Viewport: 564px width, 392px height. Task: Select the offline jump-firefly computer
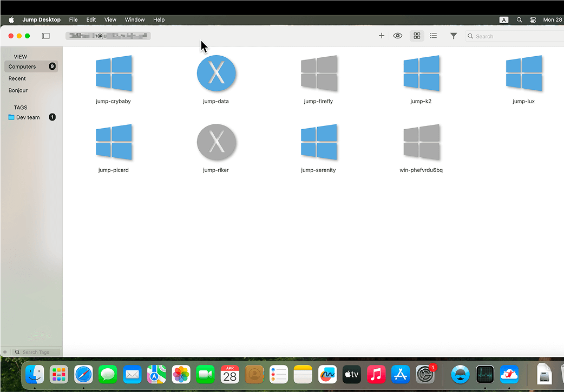[x=318, y=74]
